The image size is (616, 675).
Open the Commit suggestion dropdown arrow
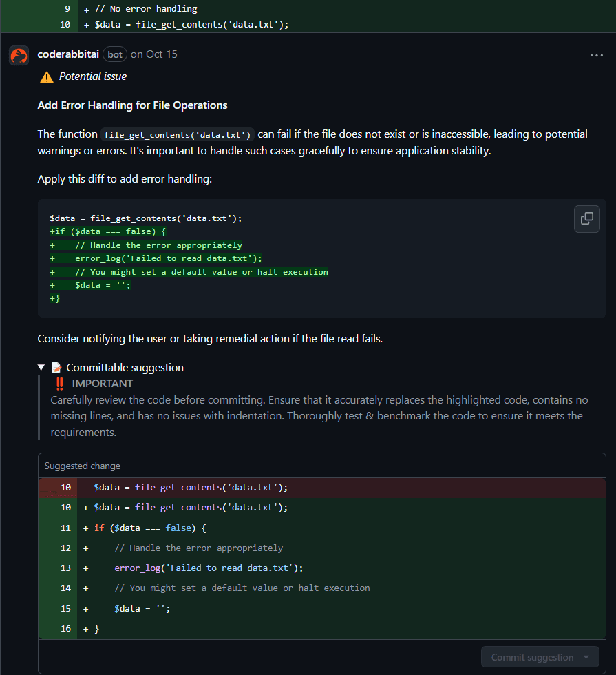[x=586, y=657]
